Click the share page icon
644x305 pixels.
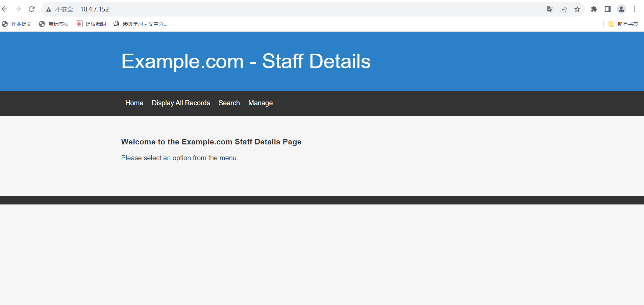click(x=564, y=9)
